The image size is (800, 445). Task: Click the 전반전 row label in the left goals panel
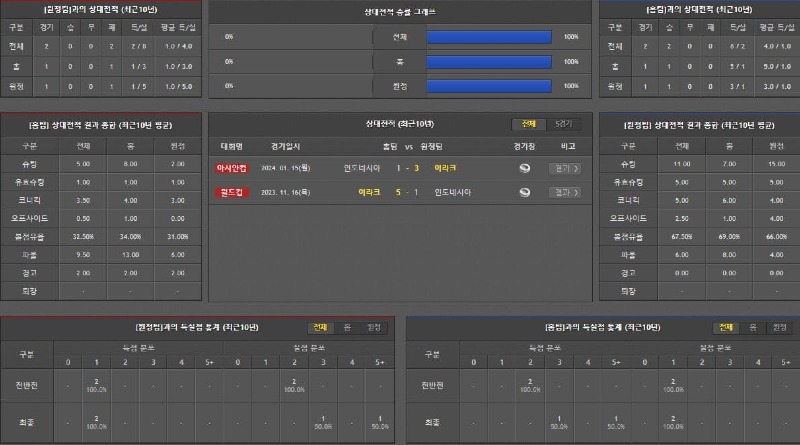click(x=27, y=386)
